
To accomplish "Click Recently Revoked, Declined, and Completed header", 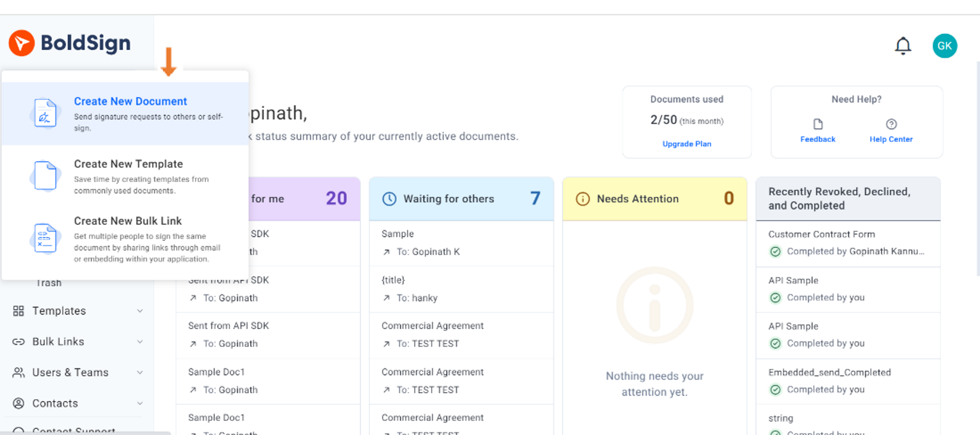I will (x=848, y=199).
